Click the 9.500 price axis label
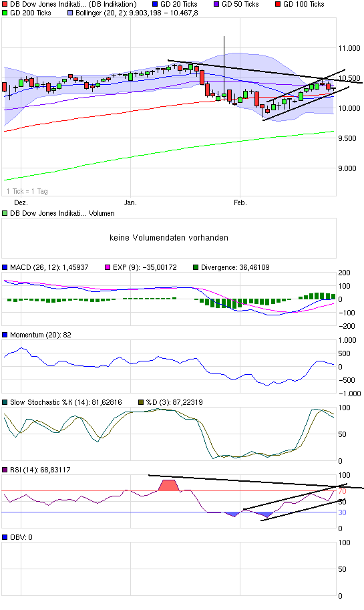This screenshot has width=364, height=610. click(347, 138)
